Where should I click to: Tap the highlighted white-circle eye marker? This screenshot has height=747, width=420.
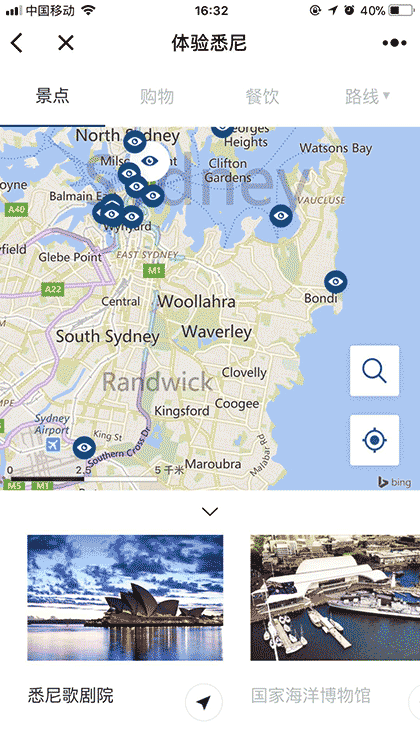(150, 161)
